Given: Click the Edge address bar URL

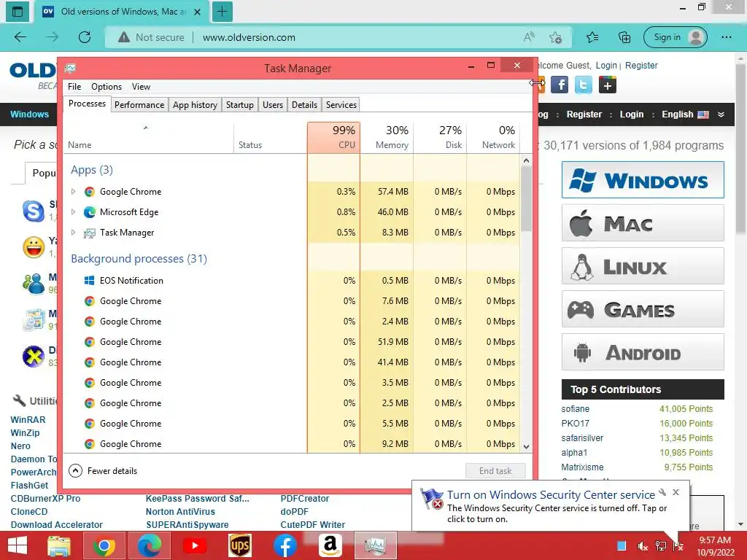Looking at the screenshot, I should 249,37.
